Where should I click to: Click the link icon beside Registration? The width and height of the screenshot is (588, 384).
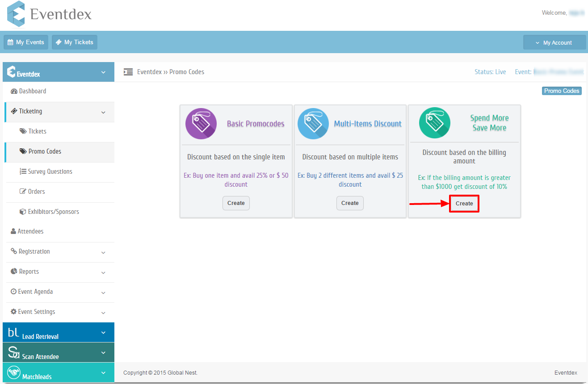(x=14, y=251)
